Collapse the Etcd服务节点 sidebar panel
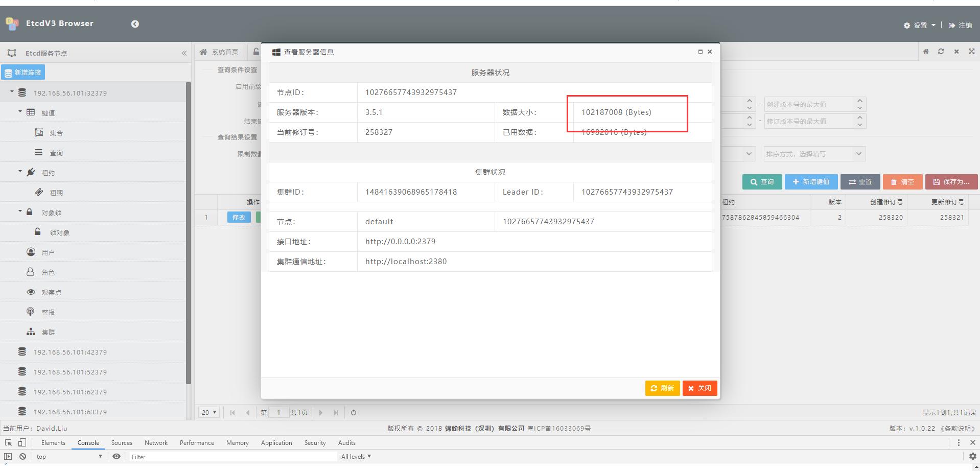Image resolution: width=980 pixels, height=471 pixels. (x=184, y=53)
